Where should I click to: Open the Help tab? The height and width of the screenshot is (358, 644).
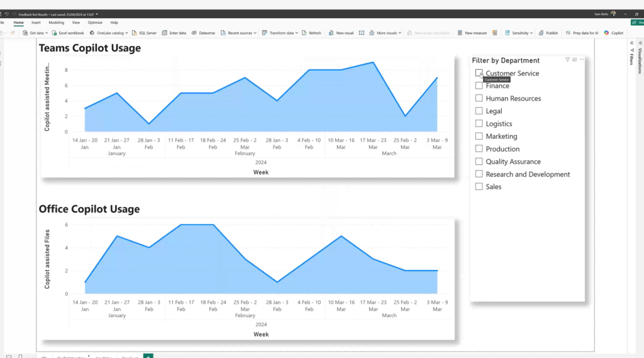114,23
